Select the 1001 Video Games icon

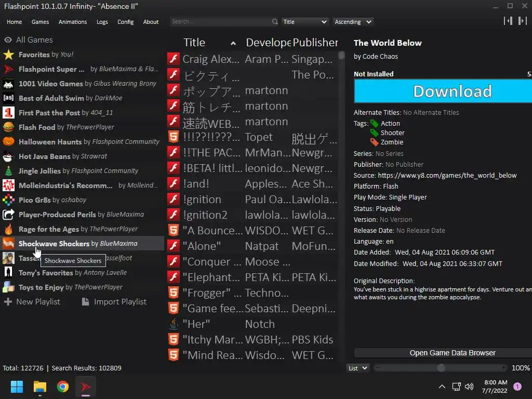[8, 84]
